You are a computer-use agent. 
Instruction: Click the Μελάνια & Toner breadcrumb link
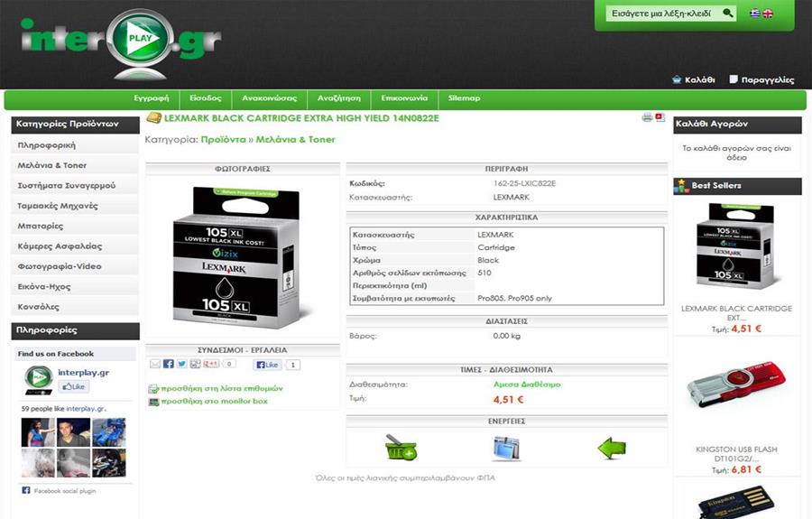[296, 140]
